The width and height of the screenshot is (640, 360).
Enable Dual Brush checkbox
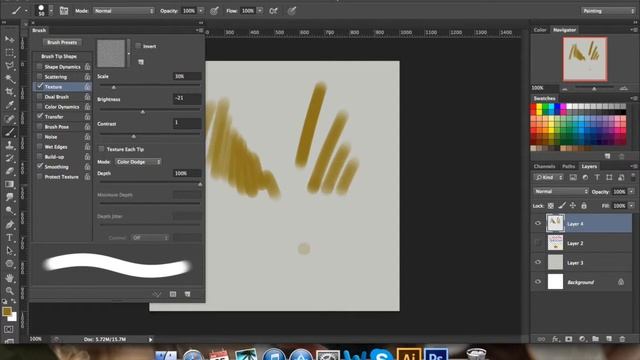tap(40, 97)
